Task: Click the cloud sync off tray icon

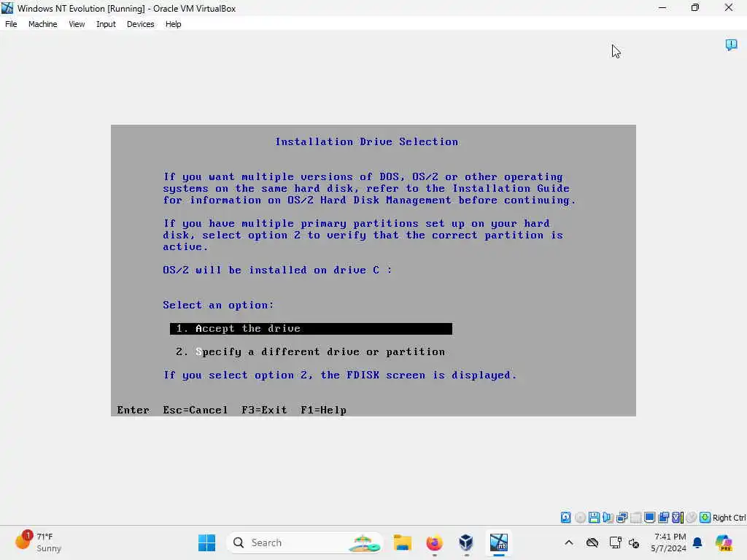Action: coord(592,542)
